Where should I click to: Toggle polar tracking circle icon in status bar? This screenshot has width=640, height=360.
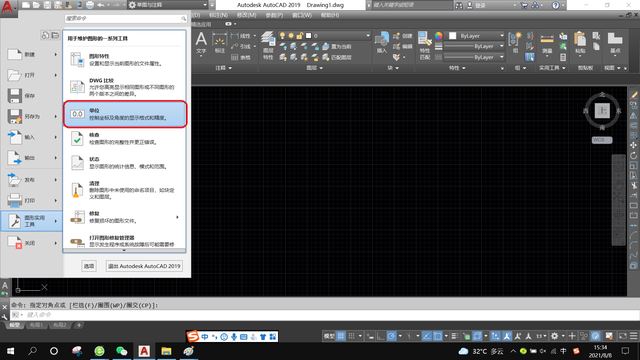(x=391, y=336)
